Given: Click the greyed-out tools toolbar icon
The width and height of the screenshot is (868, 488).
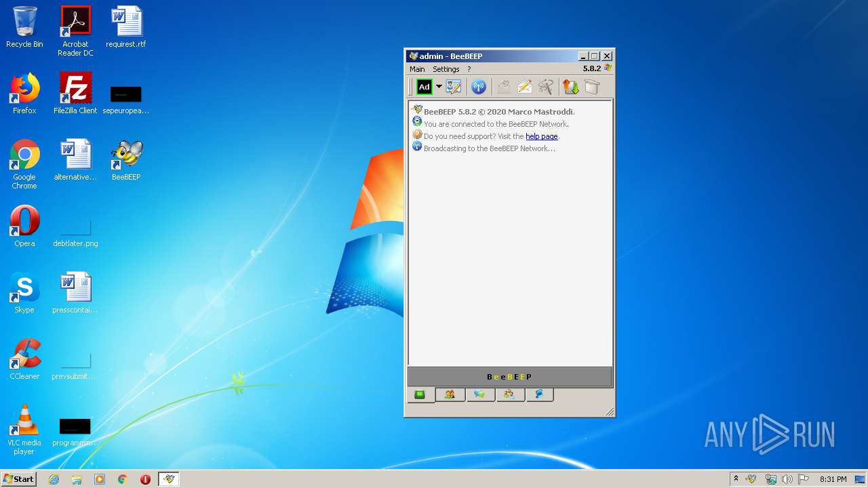Looking at the screenshot, I should 546,87.
